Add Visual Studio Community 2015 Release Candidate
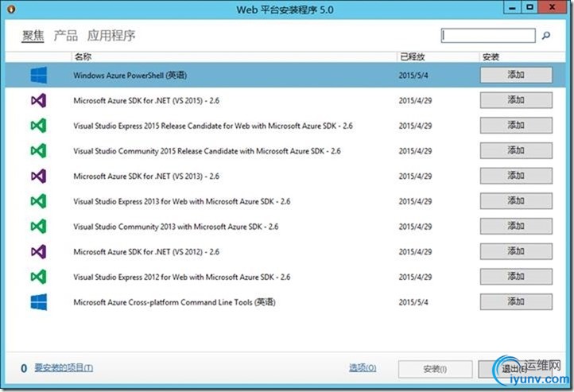This screenshot has height=392, width=574. (516, 151)
